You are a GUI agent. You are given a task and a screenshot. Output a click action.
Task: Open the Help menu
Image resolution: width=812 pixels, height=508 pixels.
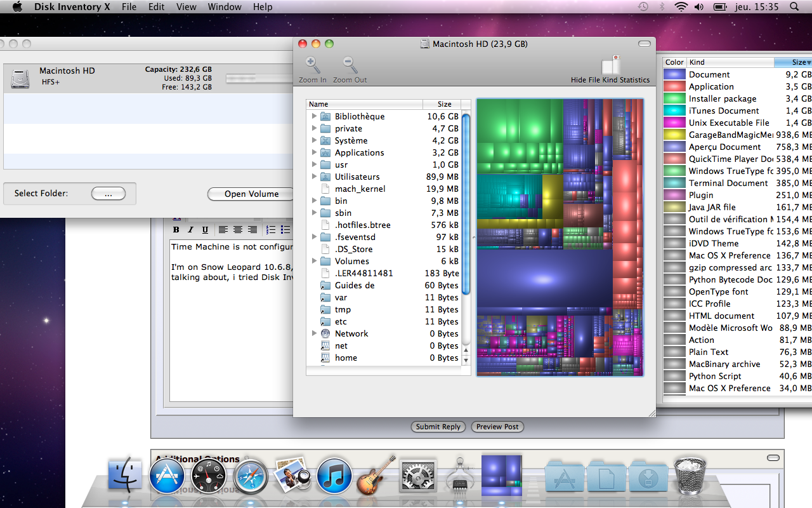pyautogui.click(x=263, y=7)
